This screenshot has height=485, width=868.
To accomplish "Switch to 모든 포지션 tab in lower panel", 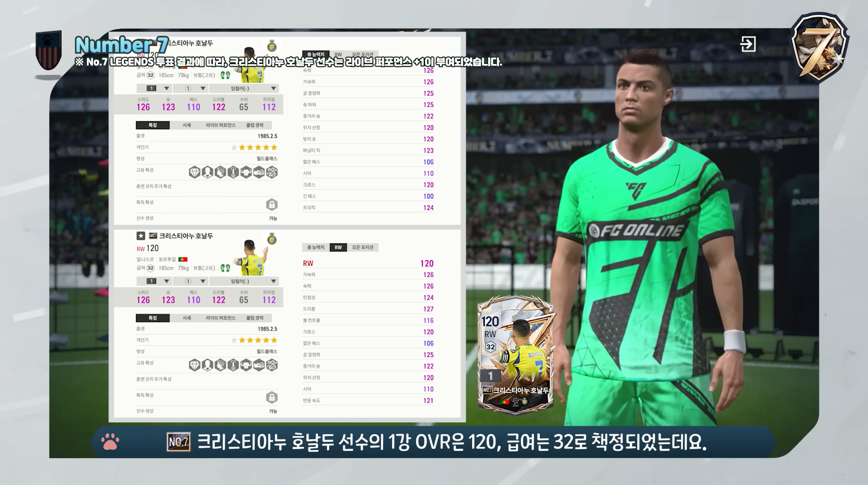I will [x=363, y=247].
